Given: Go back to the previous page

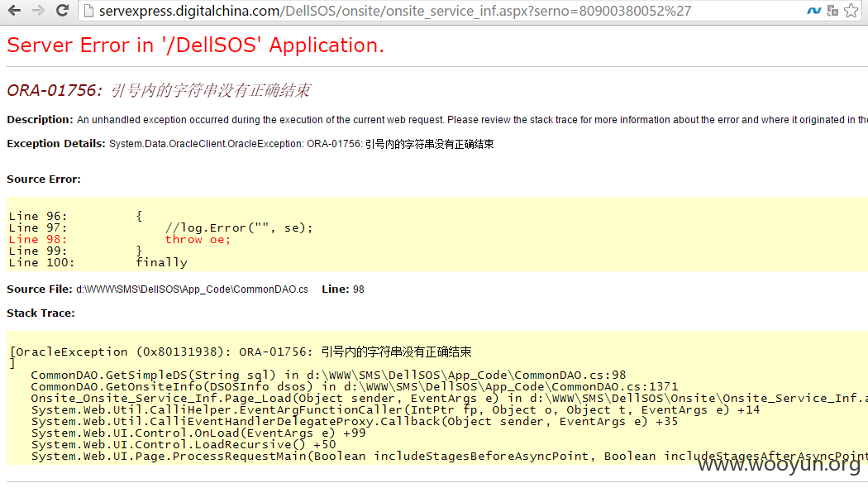Looking at the screenshot, I should tap(14, 10).
